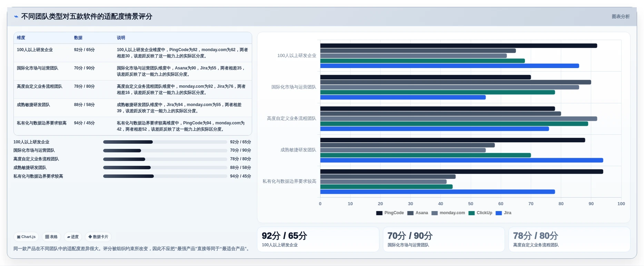Open the 78分 / 80分 data card

[569, 239]
